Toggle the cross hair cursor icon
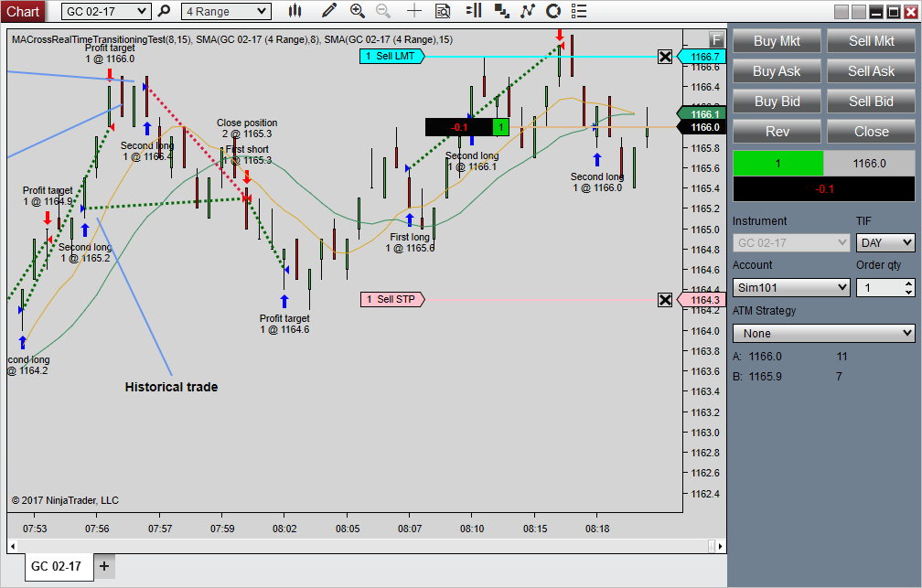 [414, 11]
